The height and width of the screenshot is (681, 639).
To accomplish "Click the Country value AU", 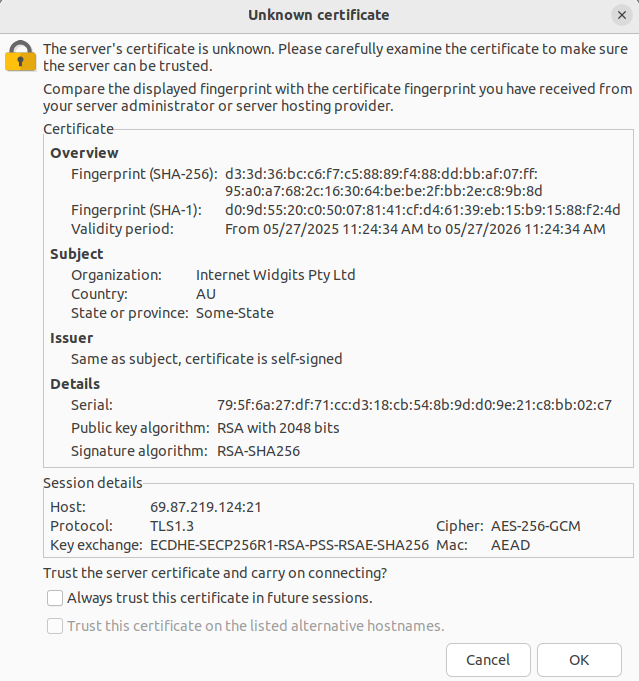I will [x=206, y=294].
